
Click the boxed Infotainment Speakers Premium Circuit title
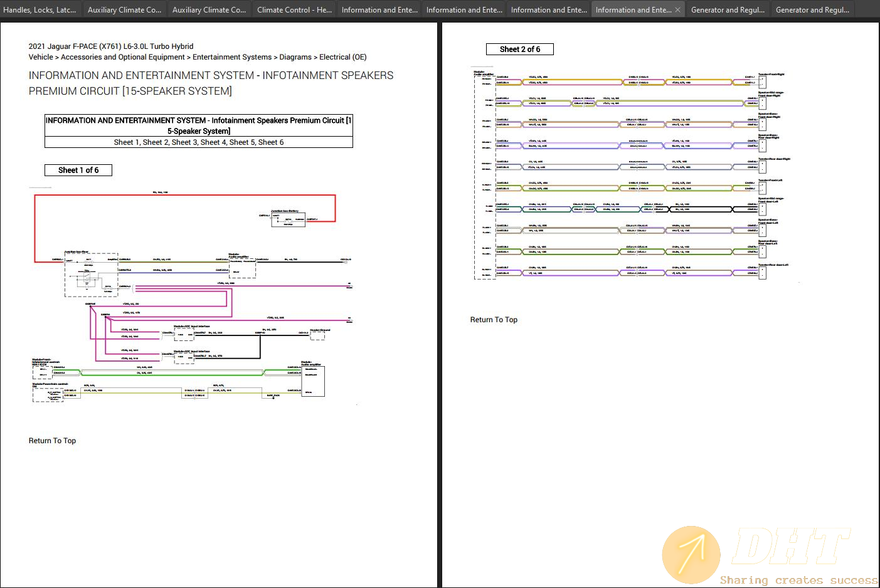point(199,125)
